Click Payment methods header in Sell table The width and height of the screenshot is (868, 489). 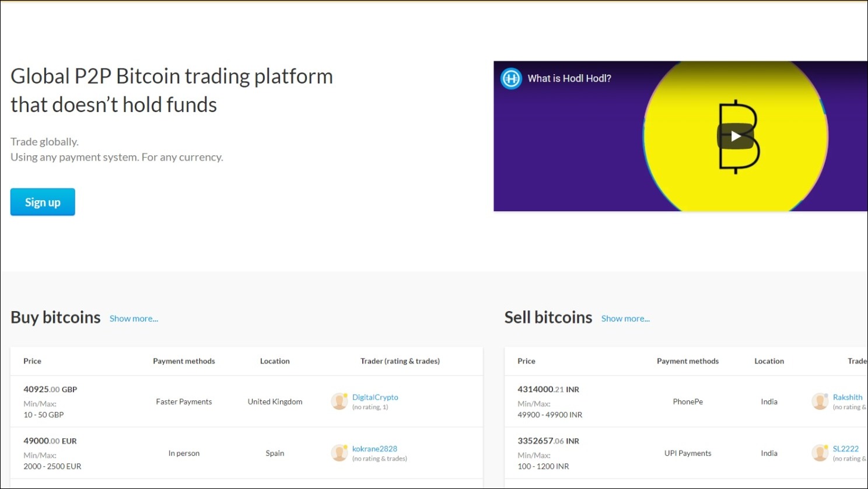[688, 361]
